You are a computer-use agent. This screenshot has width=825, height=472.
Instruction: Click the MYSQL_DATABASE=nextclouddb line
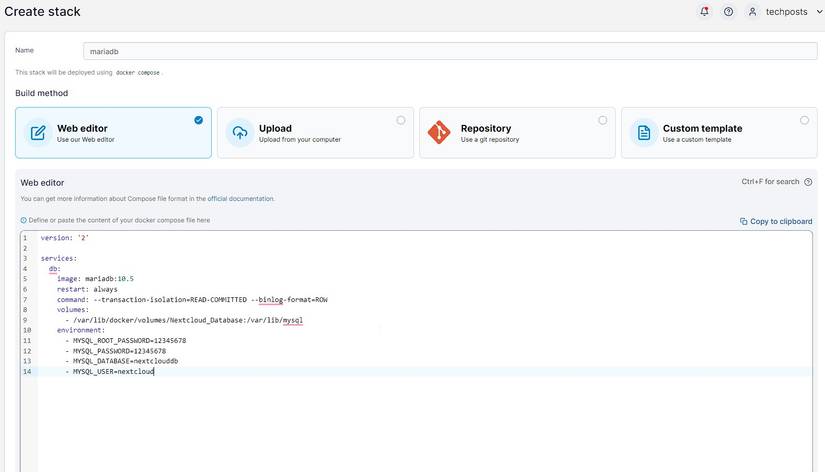[x=122, y=361]
